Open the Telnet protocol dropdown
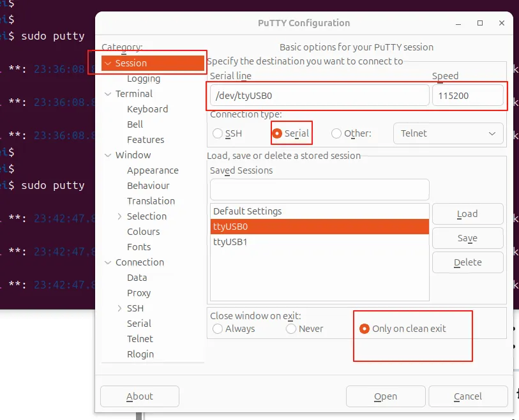Image resolution: width=519 pixels, height=420 pixels. 448,133
